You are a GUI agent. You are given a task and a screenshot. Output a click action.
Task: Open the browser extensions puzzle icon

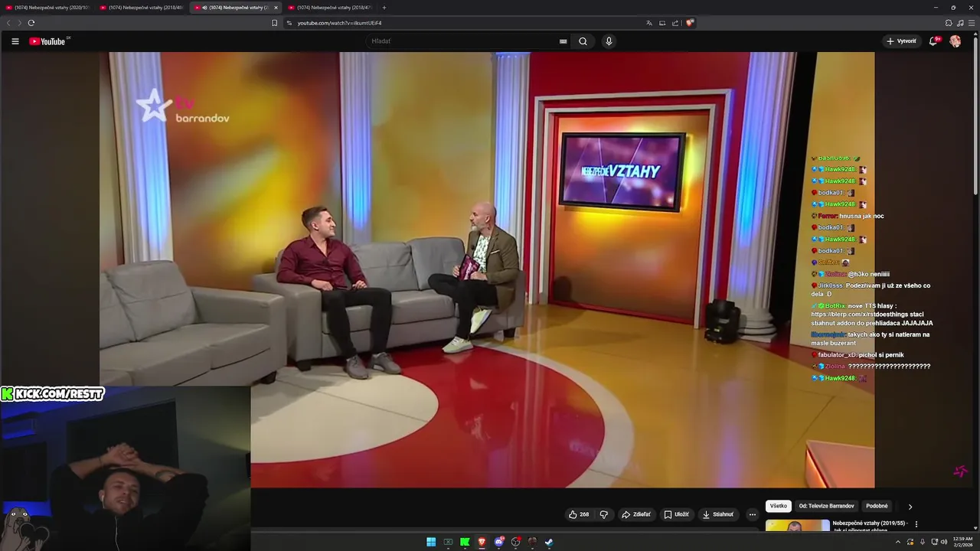[x=949, y=23]
